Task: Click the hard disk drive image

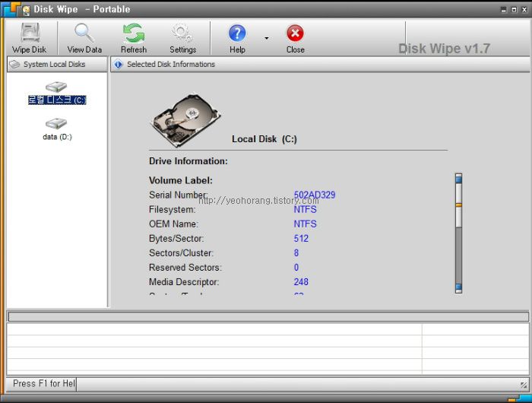Action: point(185,120)
